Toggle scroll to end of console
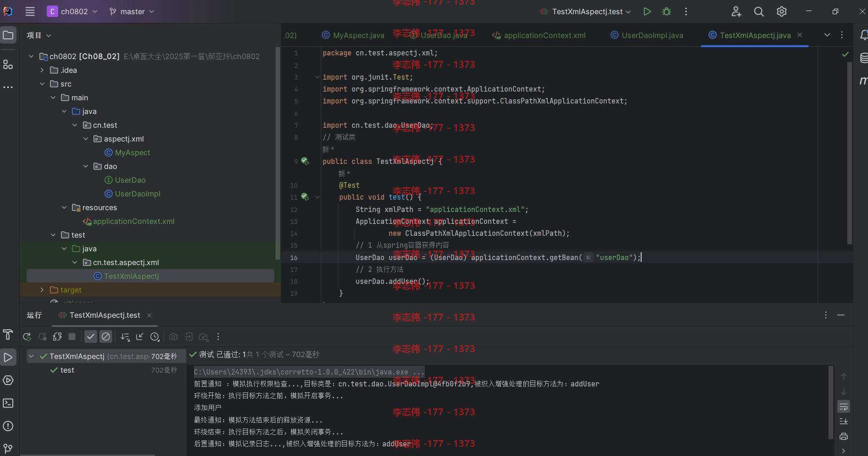 coord(844,421)
